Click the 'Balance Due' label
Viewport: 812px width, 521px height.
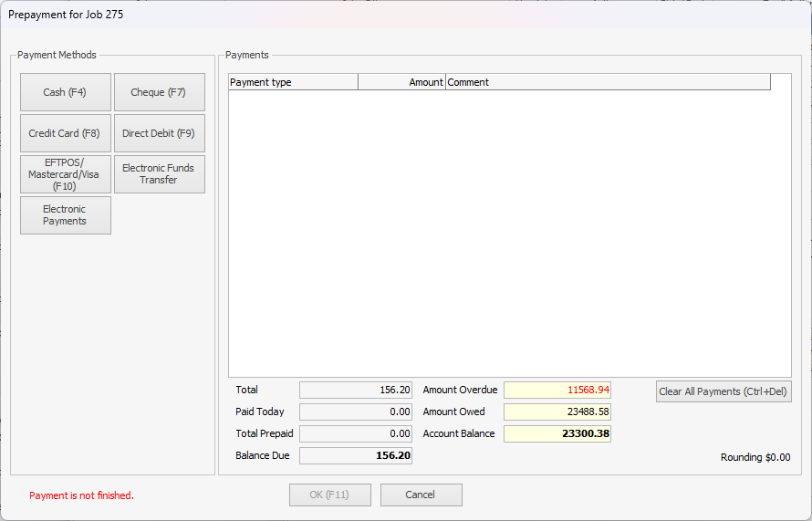(x=263, y=455)
